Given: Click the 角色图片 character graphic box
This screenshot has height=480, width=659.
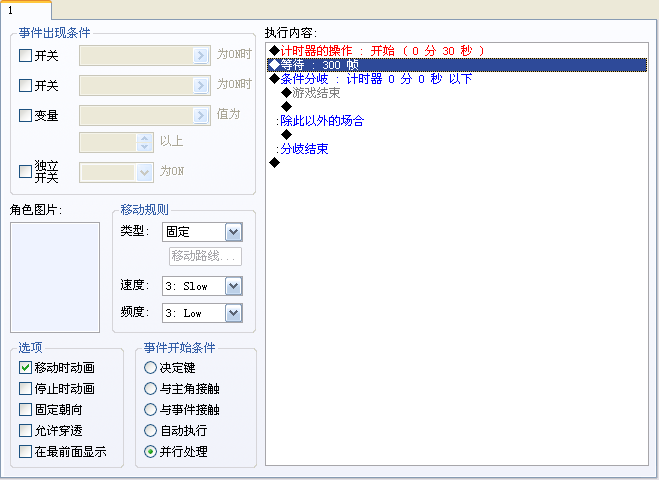Looking at the screenshot, I should click(55, 277).
